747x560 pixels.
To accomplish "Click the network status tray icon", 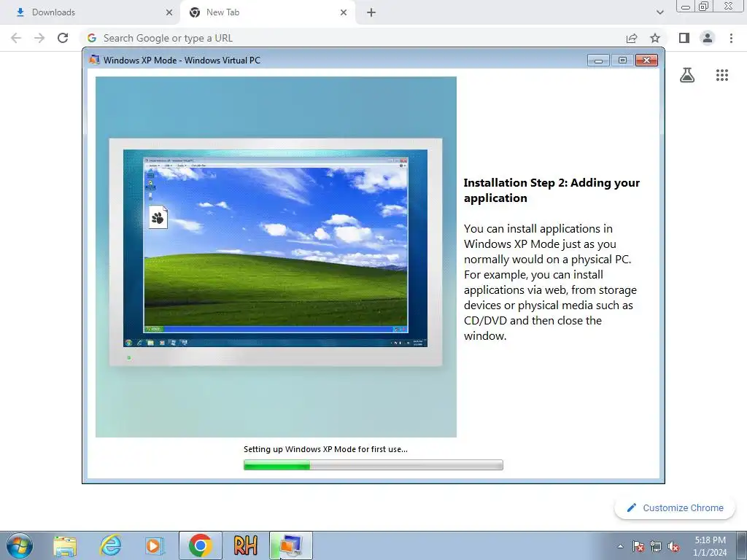I will click(x=656, y=546).
